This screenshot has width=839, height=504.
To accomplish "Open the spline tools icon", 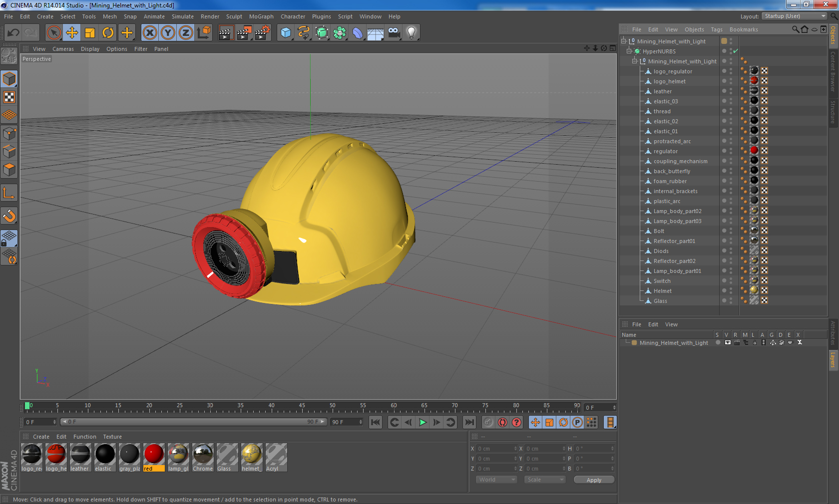I will tap(304, 33).
